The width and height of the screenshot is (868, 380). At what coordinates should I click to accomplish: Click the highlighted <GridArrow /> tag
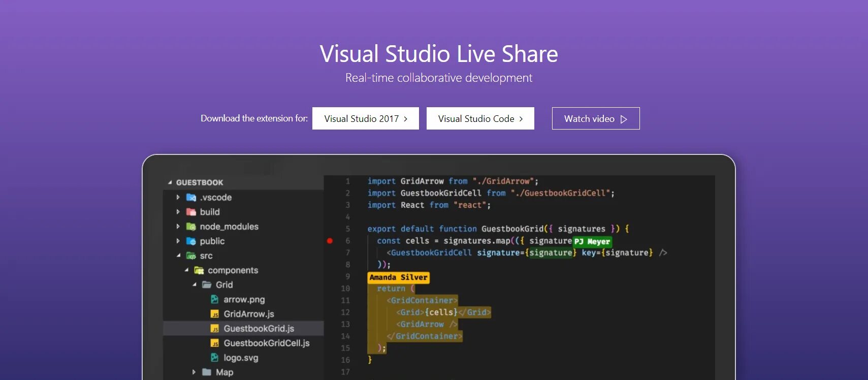[427, 324]
